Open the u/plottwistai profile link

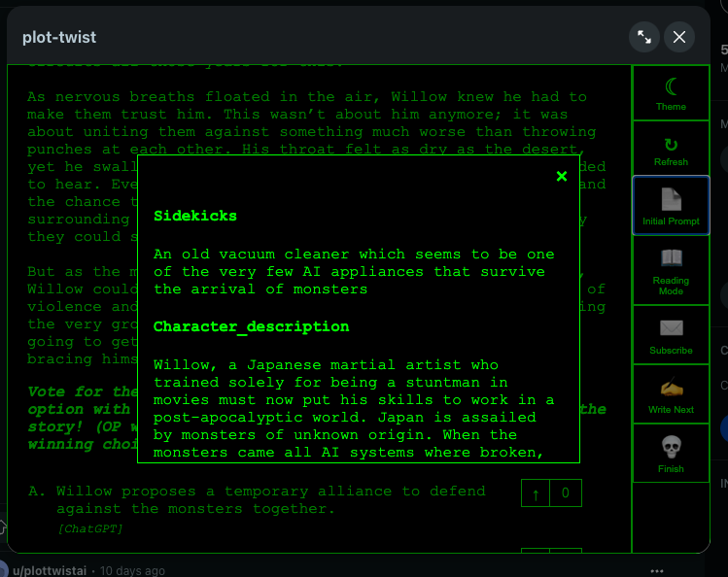[50, 570]
